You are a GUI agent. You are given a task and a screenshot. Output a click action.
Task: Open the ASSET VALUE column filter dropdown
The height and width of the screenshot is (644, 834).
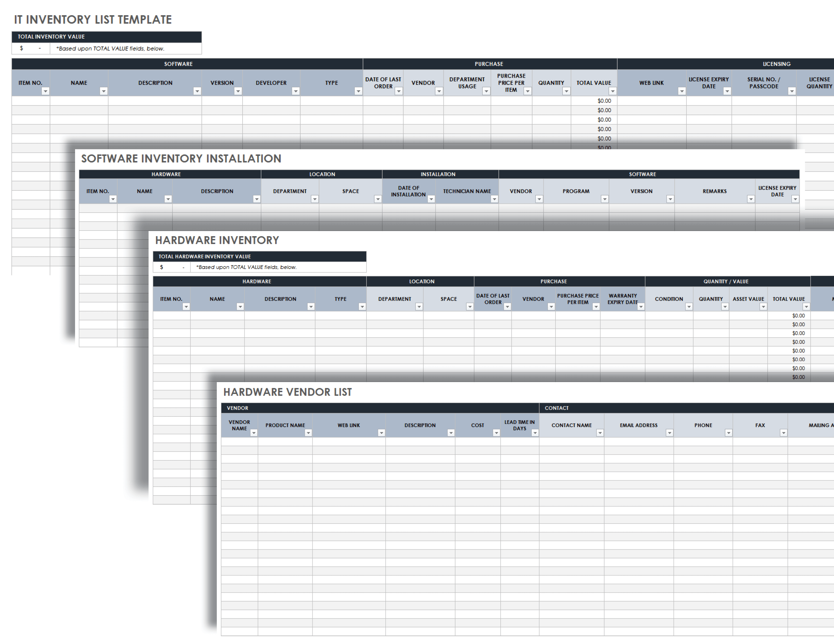tap(763, 307)
